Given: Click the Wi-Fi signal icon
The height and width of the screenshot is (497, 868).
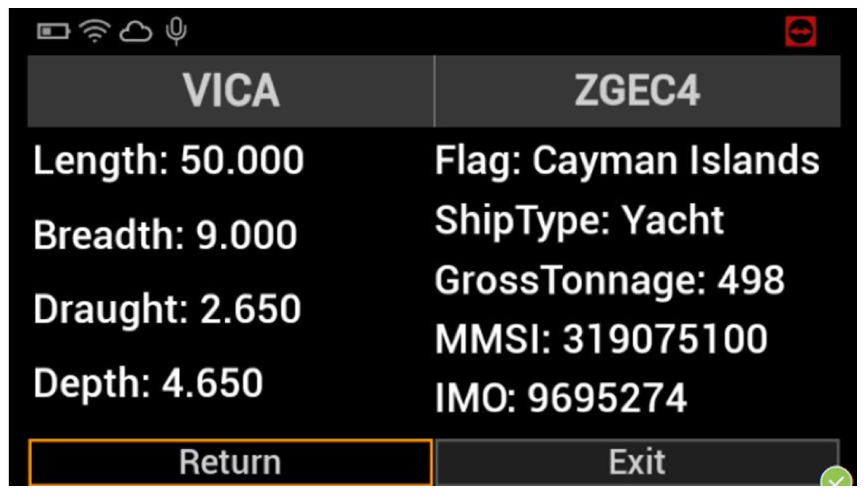Looking at the screenshot, I should pyautogui.click(x=95, y=31).
